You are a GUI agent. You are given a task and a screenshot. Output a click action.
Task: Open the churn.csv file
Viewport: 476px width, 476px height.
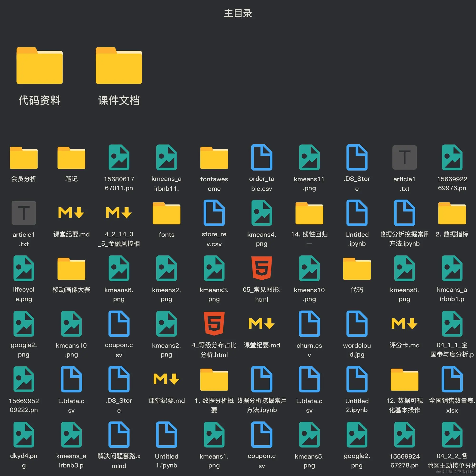click(x=309, y=324)
